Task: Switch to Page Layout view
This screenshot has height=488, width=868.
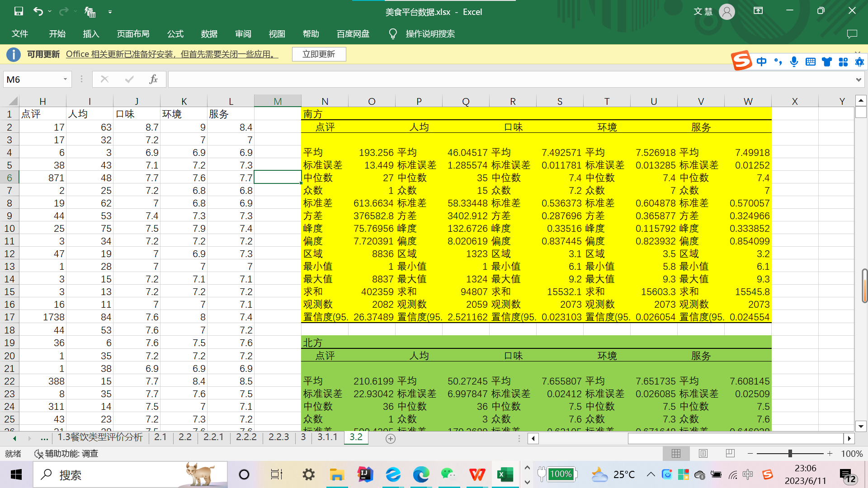Action: 703,454
